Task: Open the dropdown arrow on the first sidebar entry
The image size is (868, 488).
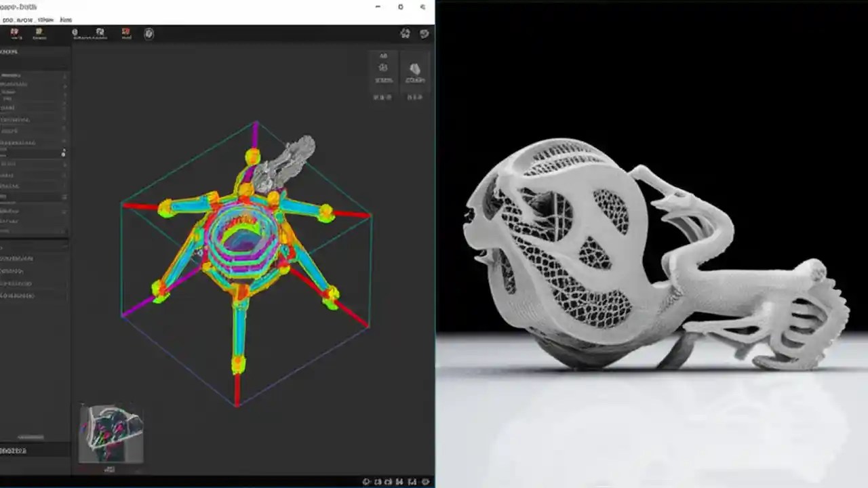Action: pyautogui.click(x=64, y=76)
